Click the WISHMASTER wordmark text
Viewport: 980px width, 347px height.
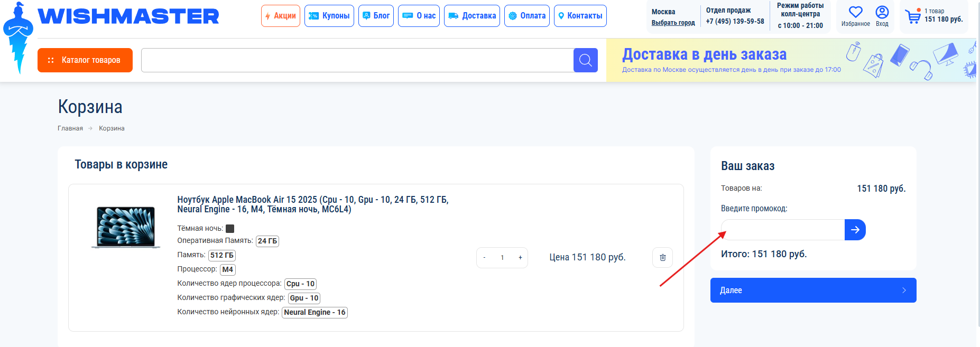click(128, 16)
